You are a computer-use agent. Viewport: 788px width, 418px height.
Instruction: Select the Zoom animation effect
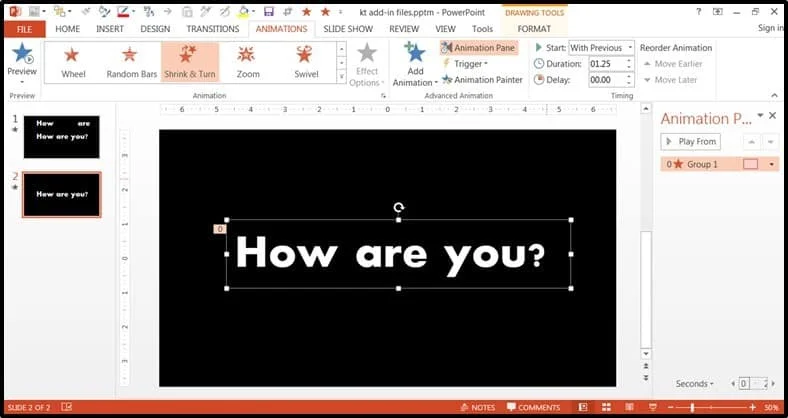click(248, 62)
